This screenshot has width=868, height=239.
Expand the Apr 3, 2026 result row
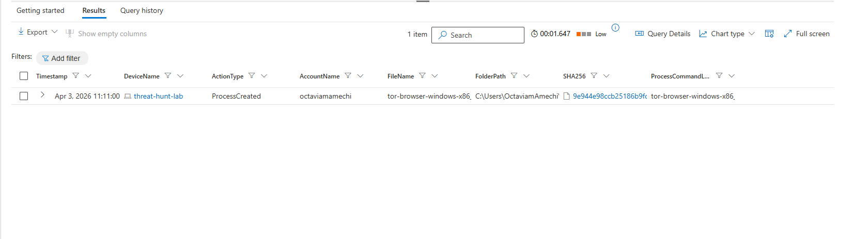click(42, 95)
